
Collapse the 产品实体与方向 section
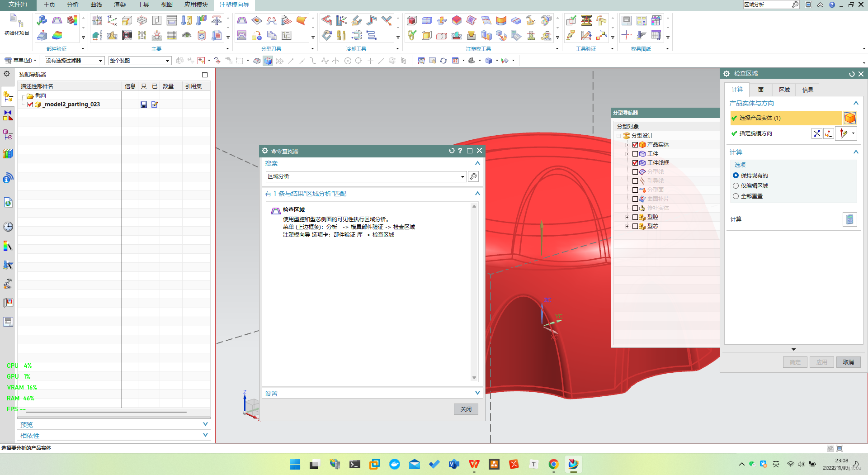coord(856,103)
